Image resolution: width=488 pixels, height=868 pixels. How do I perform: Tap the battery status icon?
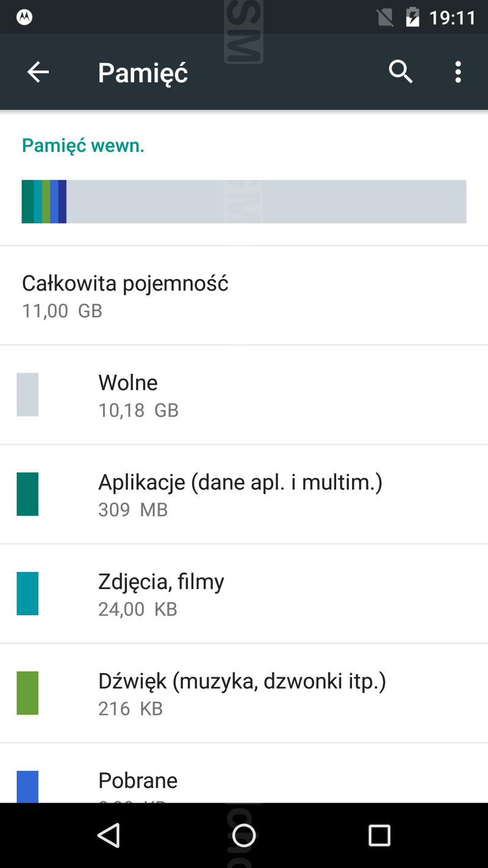(x=413, y=17)
